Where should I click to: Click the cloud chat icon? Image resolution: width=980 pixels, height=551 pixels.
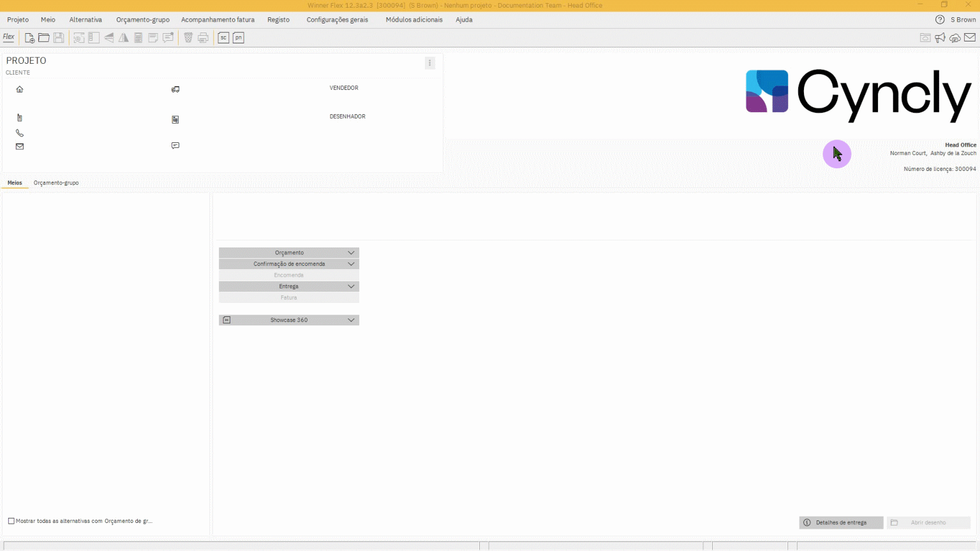(954, 38)
